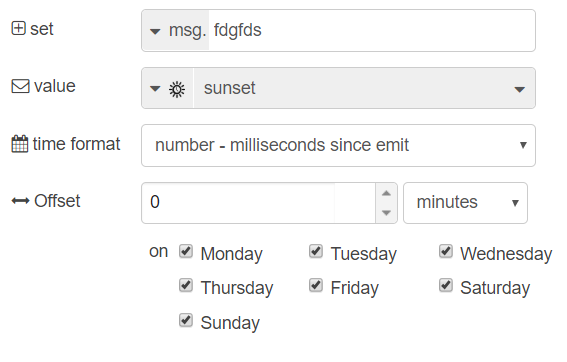Click the plus icon beside set
567x362 pixels.
pyautogui.click(x=18, y=28)
